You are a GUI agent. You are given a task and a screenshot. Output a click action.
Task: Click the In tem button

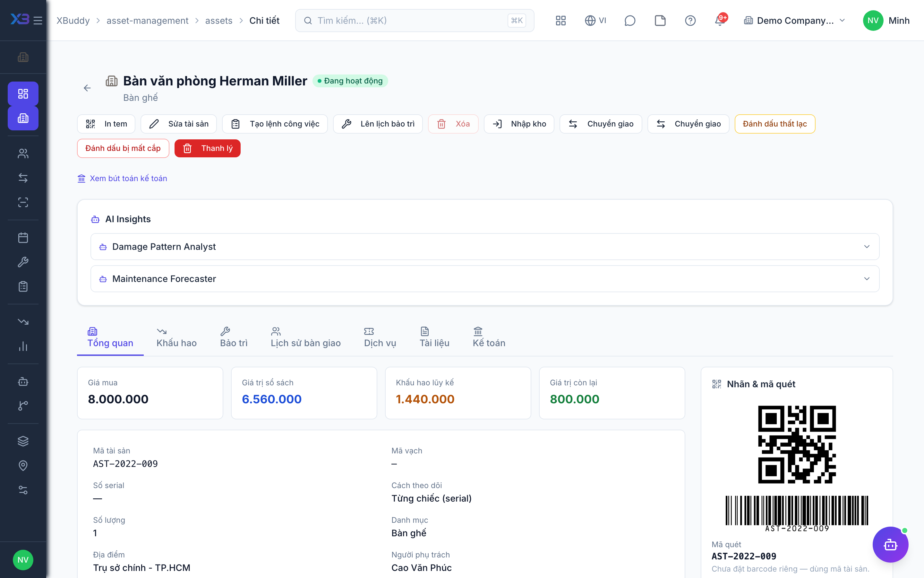point(106,124)
